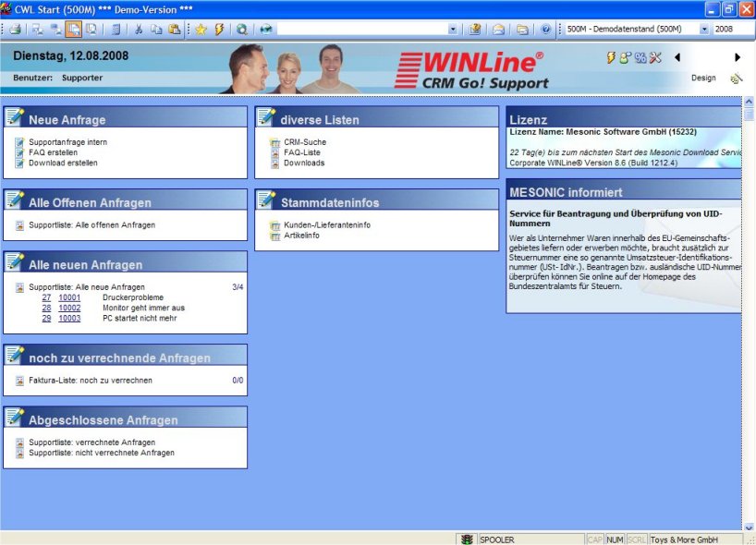Click the copy icon in the toolbar
756x545 pixels.
157,30
